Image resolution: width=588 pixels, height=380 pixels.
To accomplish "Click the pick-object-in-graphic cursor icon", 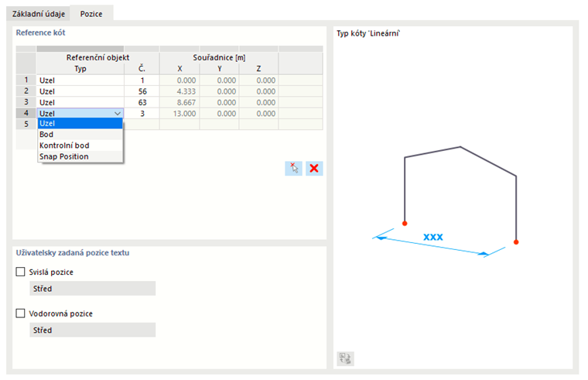I will [x=293, y=168].
